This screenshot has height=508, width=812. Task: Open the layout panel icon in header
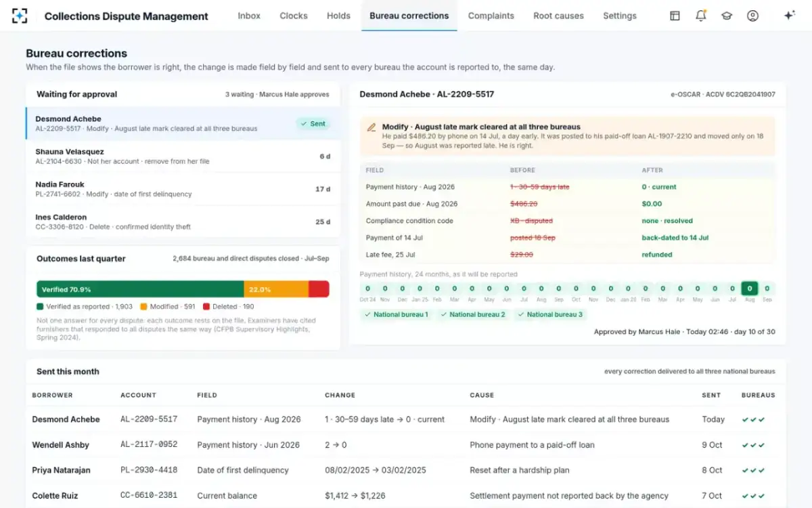[x=675, y=16]
